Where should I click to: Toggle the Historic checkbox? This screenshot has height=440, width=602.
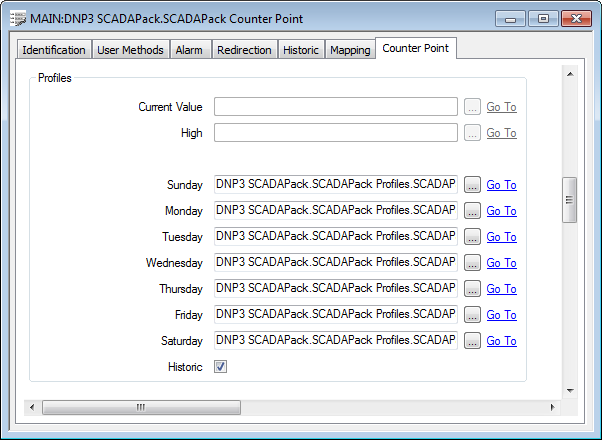tap(220, 367)
